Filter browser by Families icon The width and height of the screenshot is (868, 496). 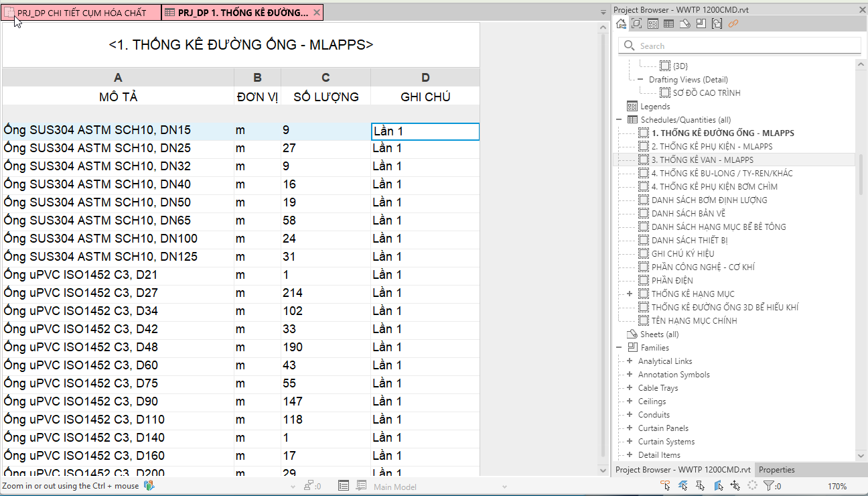click(x=701, y=24)
